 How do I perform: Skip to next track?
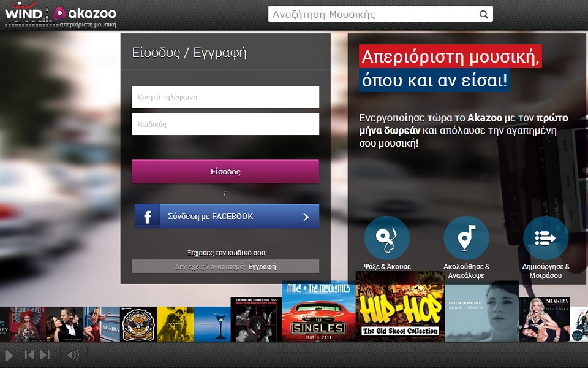(x=45, y=355)
